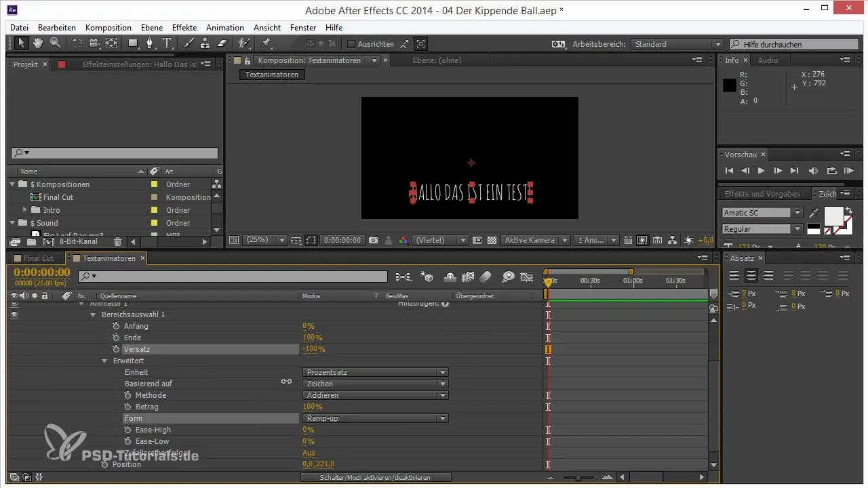This screenshot has width=868, height=488.
Task: Take a snapshot with the camera icon
Action: (373, 240)
